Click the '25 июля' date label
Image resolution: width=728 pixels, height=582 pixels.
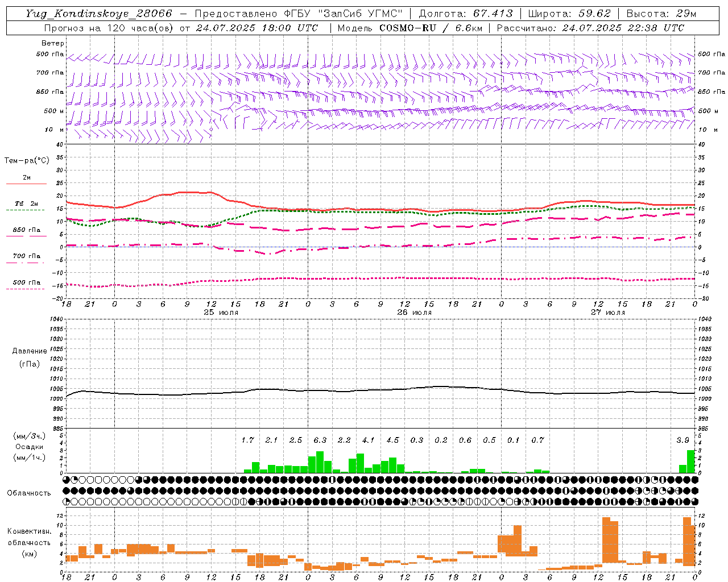(221, 313)
